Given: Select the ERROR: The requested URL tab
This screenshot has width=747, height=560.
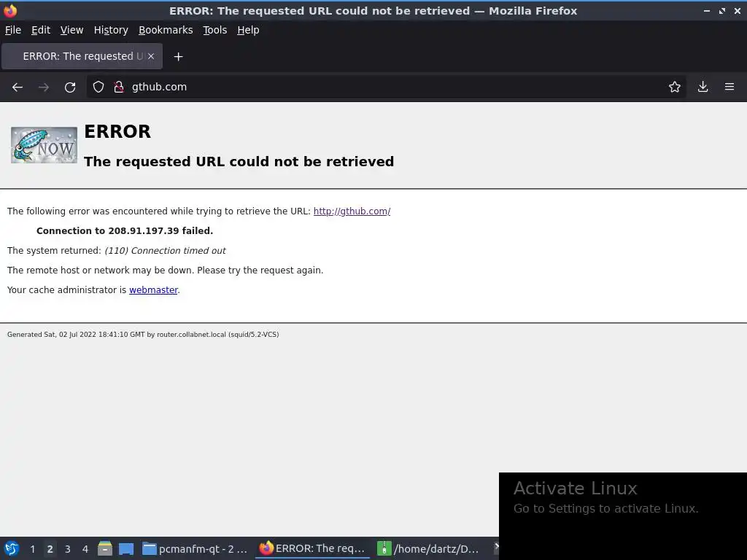Looking at the screenshot, I should point(82,56).
